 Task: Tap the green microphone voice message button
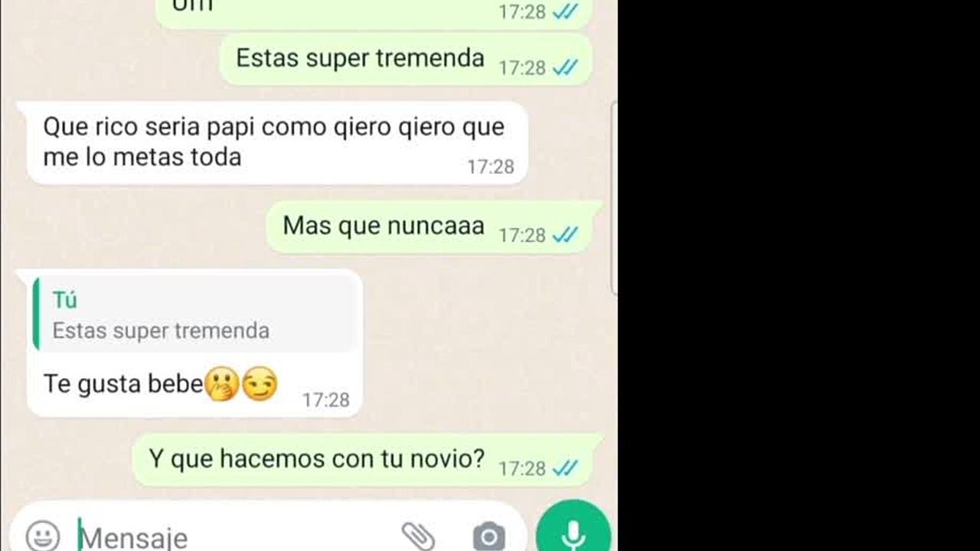[x=573, y=530]
